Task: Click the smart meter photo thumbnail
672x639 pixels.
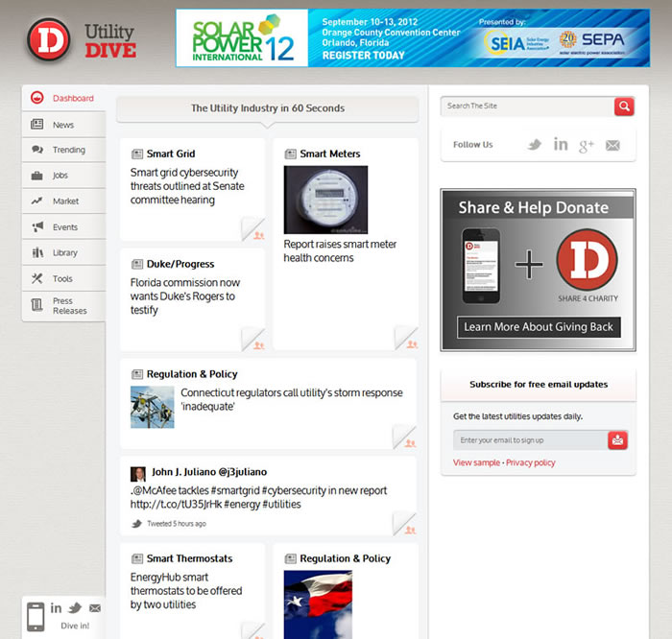Action: click(325, 200)
